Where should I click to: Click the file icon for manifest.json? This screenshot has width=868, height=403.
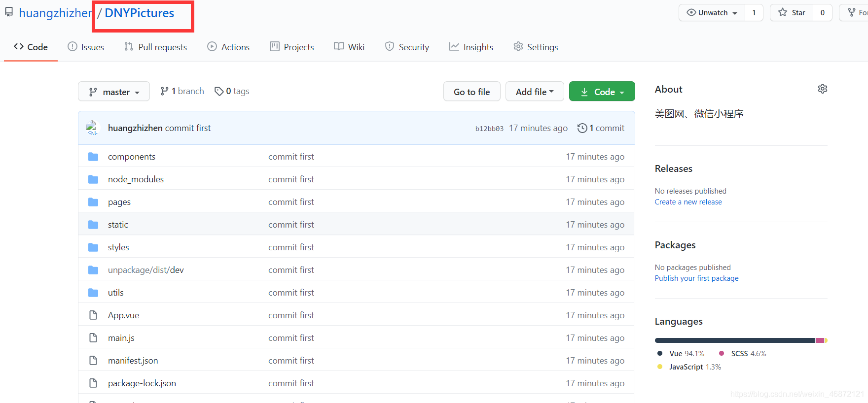93,361
